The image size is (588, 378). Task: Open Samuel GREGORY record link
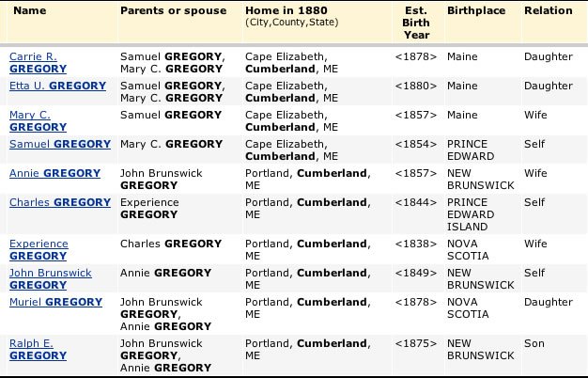(60, 144)
